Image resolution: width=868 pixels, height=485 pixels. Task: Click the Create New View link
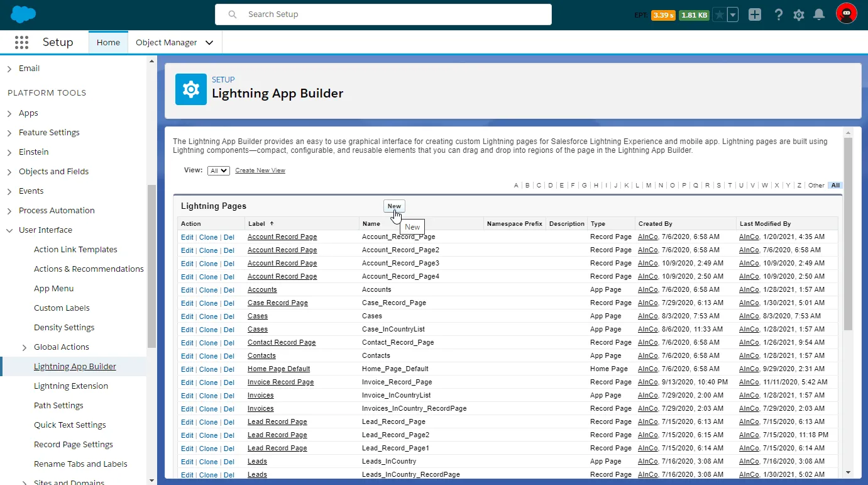tap(260, 170)
